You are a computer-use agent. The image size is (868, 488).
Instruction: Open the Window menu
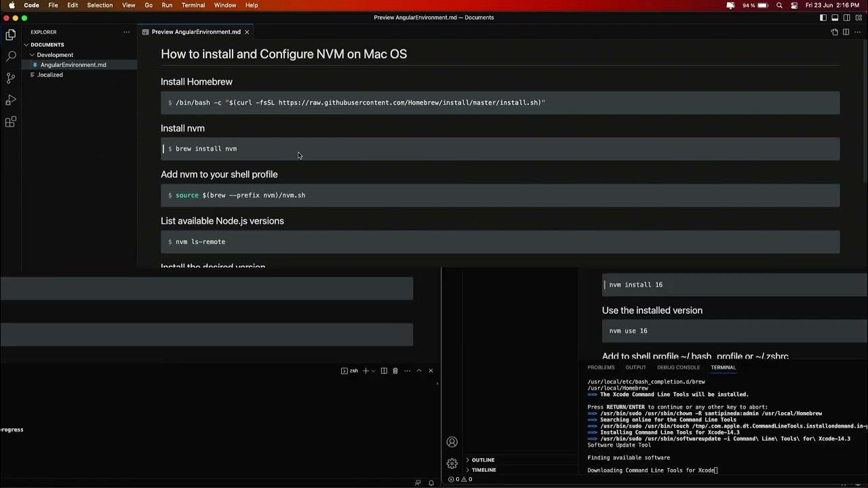pos(225,5)
